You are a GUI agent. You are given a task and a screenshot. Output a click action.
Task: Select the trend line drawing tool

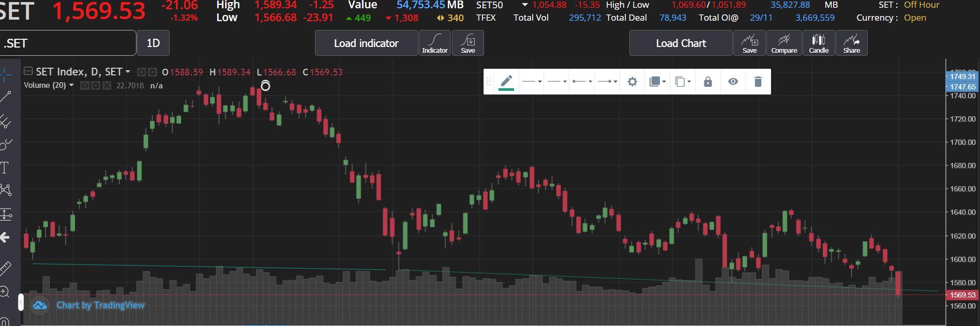pyautogui.click(x=5, y=97)
